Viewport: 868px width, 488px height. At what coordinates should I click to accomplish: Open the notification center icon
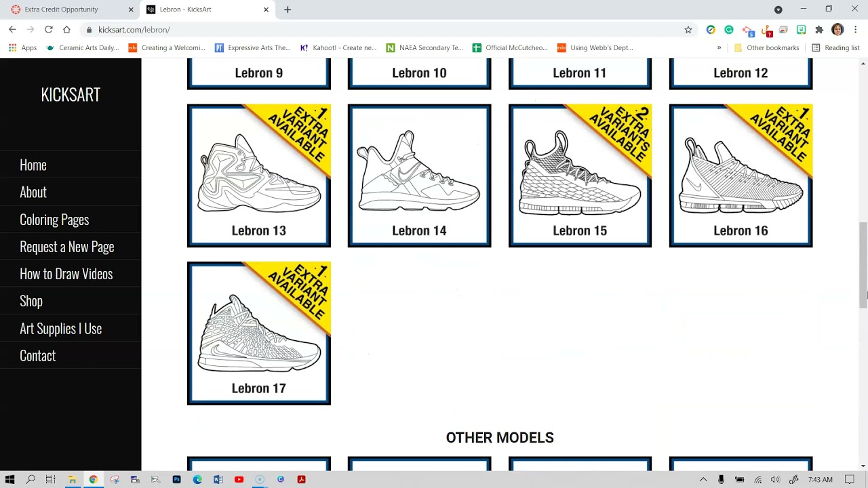849,480
